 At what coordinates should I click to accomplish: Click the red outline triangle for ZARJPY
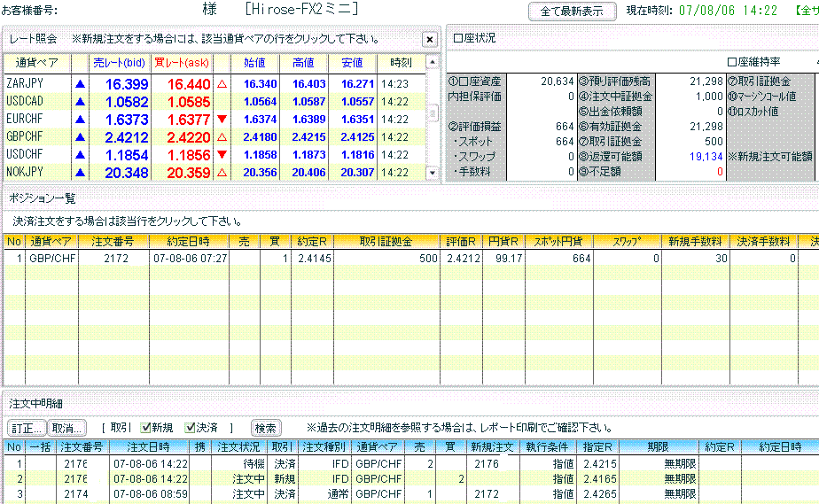(222, 83)
